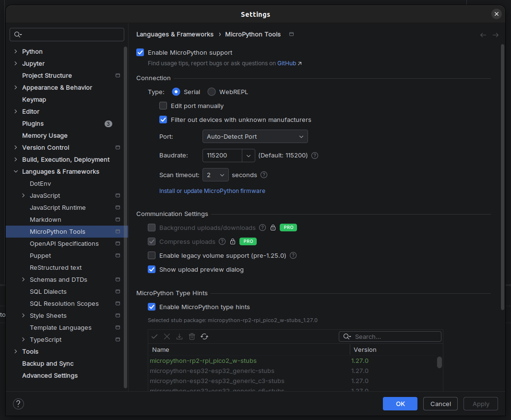
Task: Focus the stub packages Search field
Action: point(390,336)
